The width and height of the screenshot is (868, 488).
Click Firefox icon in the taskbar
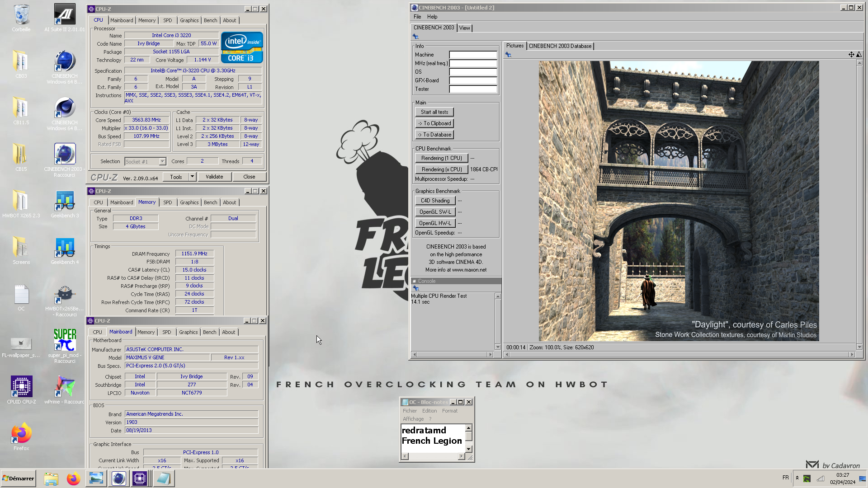[73, 479]
